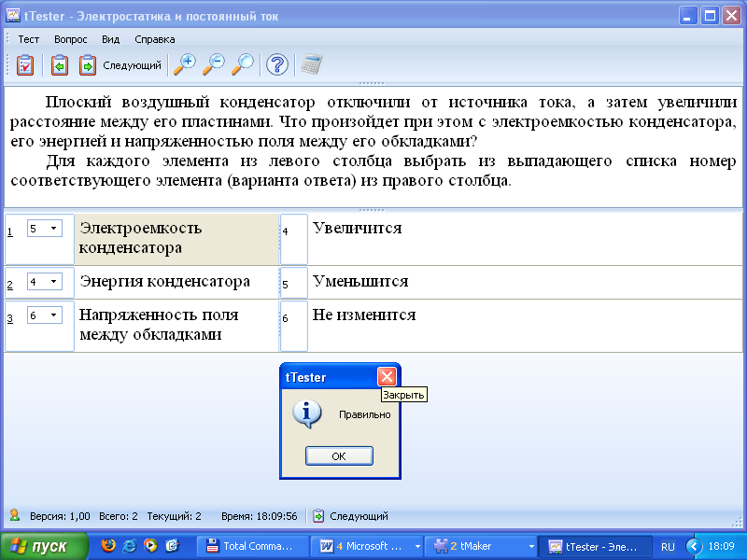Click Время: 18:09:56 in the status bar

[x=260, y=516]
